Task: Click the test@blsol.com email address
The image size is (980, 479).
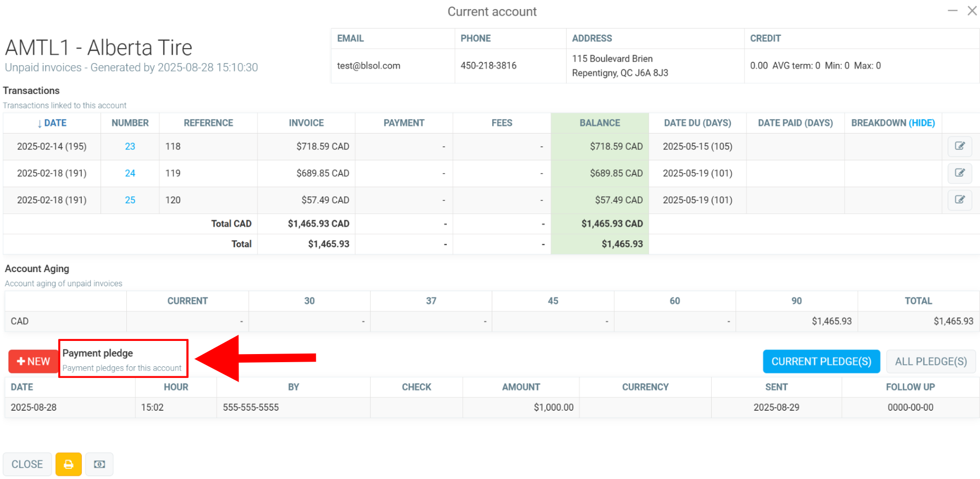Action: tap(368, 66)
